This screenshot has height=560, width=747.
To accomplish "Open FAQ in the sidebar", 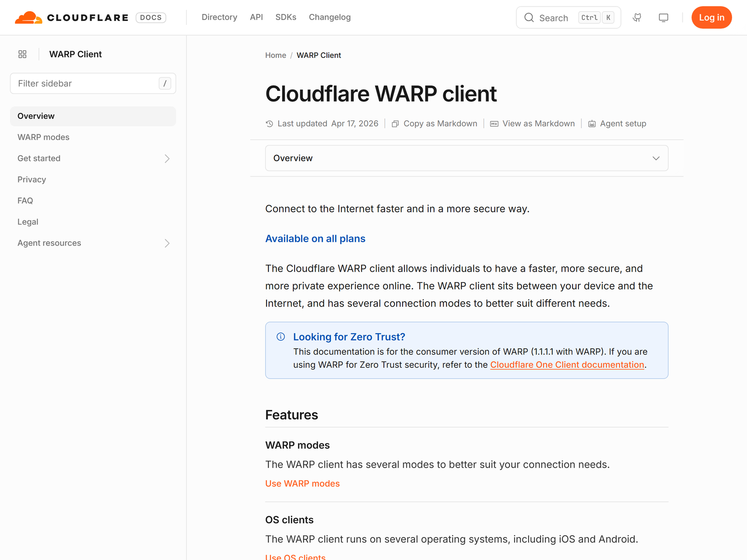I will pos(93,201).
